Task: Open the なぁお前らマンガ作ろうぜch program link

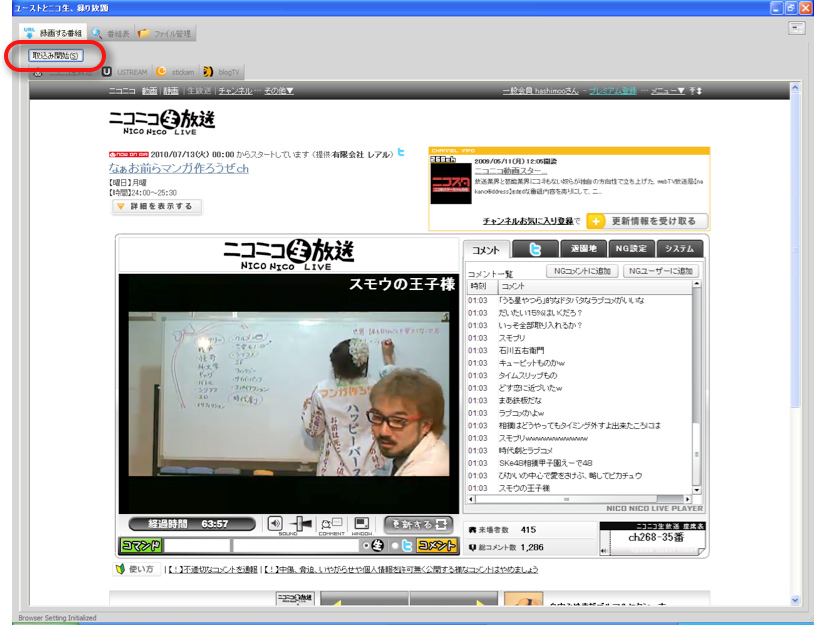Action: tap(179, 169)
